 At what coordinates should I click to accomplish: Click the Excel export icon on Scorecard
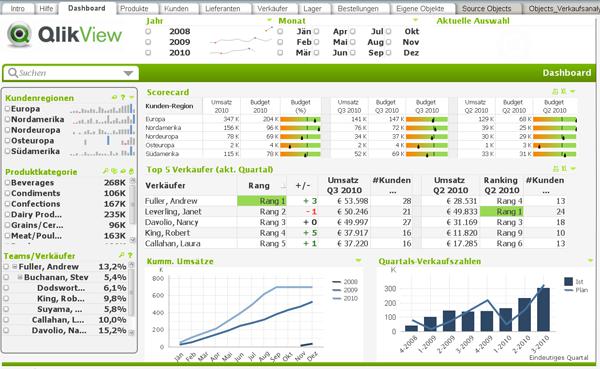[x=563, y=91]
